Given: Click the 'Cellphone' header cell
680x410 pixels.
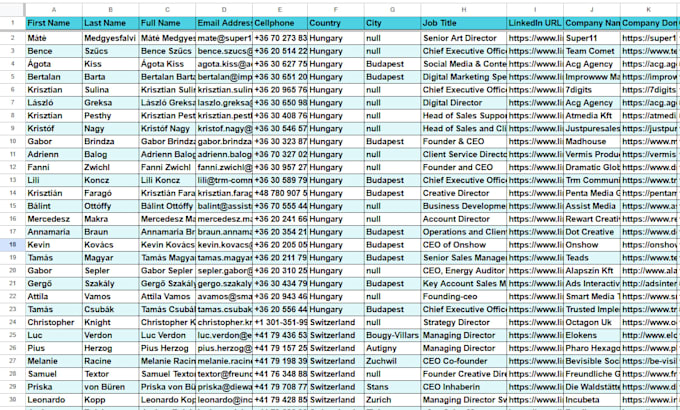Looking at the screenshot, I should click(x=280, y=23).
